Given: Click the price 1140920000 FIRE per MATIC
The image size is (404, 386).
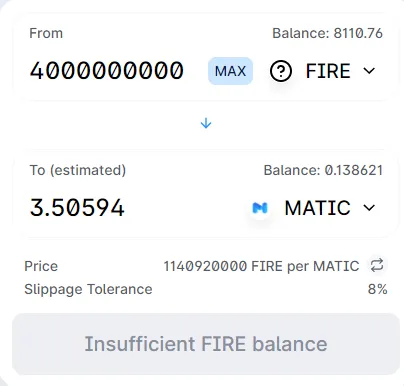Looking at the screenshot, I should tap(261, 266).
